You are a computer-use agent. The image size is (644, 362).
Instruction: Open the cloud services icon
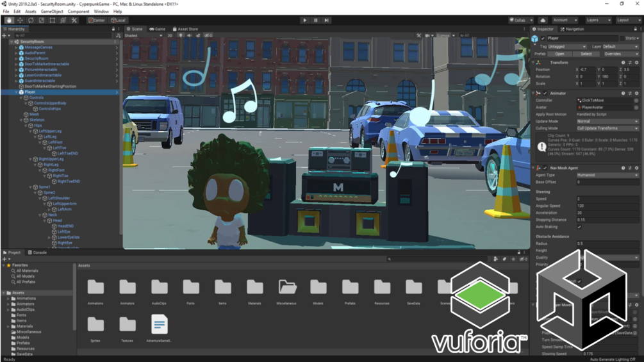(x=543, y=20)
